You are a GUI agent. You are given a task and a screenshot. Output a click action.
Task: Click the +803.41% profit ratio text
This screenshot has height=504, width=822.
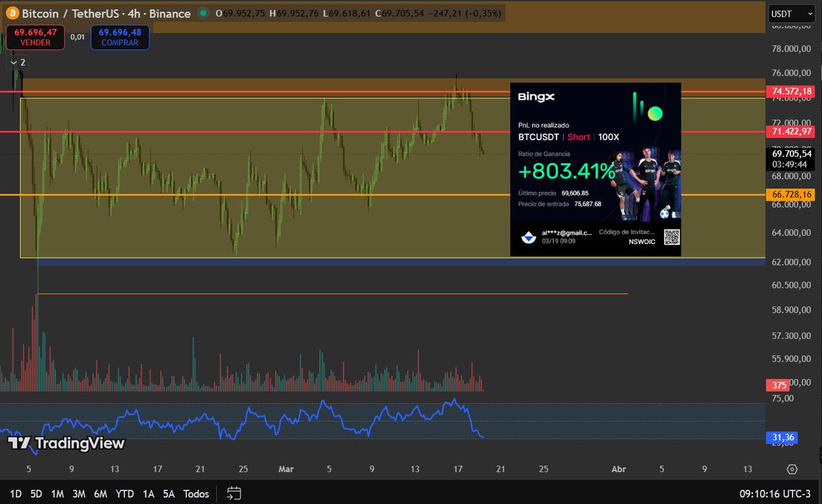566,171
